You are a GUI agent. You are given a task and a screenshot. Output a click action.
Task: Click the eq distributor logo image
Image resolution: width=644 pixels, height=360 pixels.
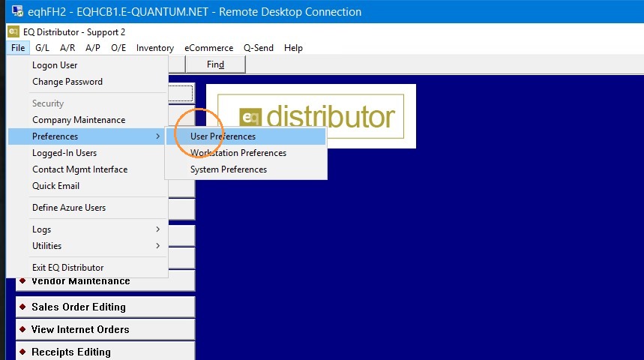pyautogui.click(x=311, y=116)
